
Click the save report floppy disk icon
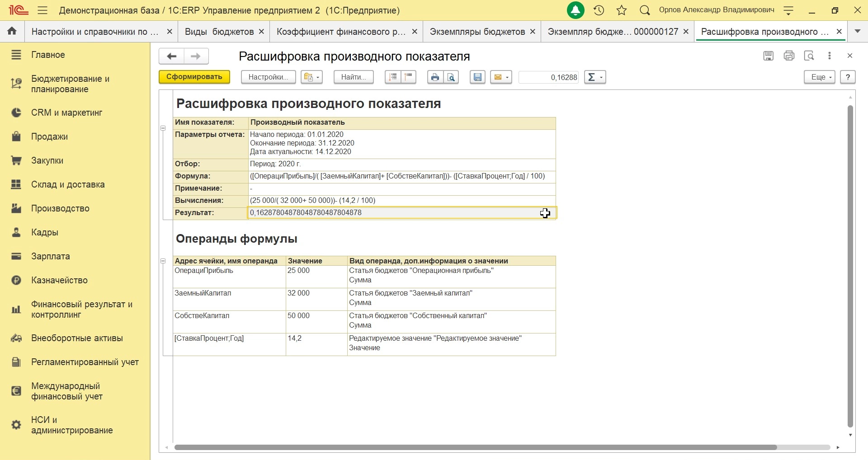click(478, 77)
